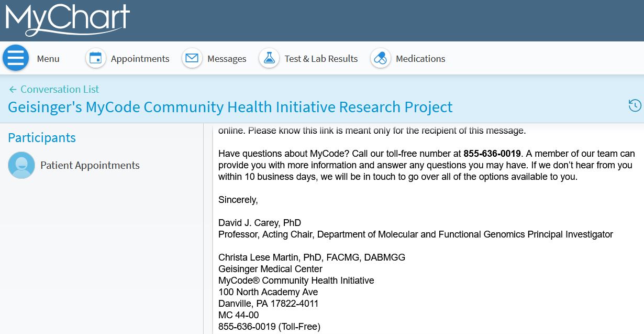Click the clock history icon beside conversation title

pos(635,105)
